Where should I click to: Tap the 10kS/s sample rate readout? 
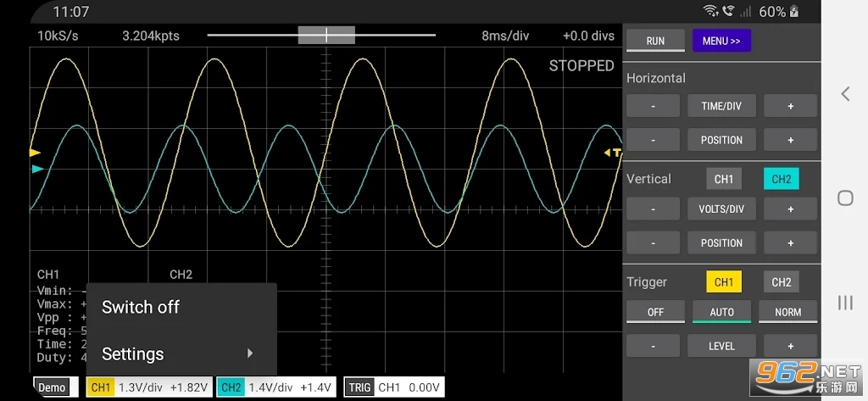(x=58, y=36)
